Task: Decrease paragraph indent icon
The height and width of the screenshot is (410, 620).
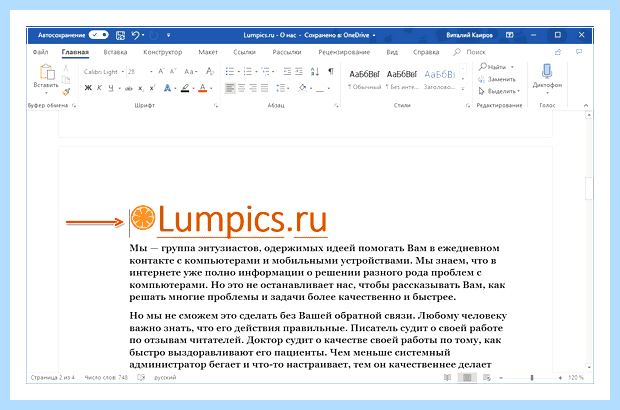Action: coord(287,72)
